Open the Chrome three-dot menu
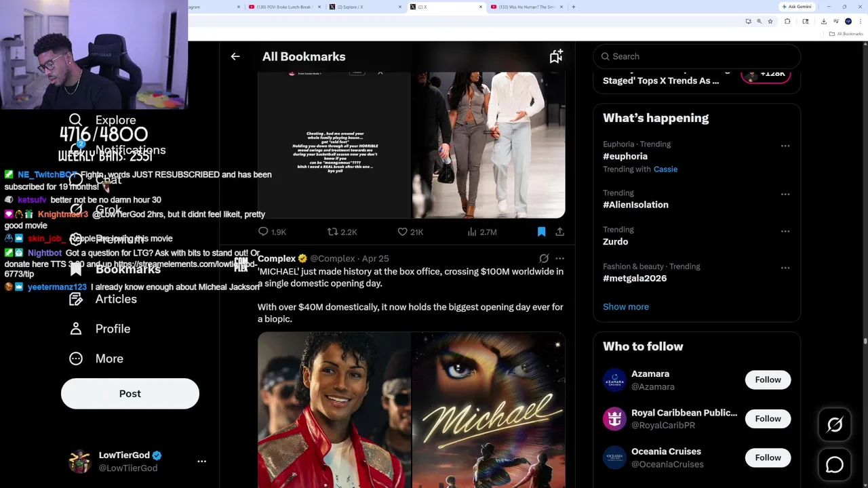The image size is (868, 488). (860, 22)
